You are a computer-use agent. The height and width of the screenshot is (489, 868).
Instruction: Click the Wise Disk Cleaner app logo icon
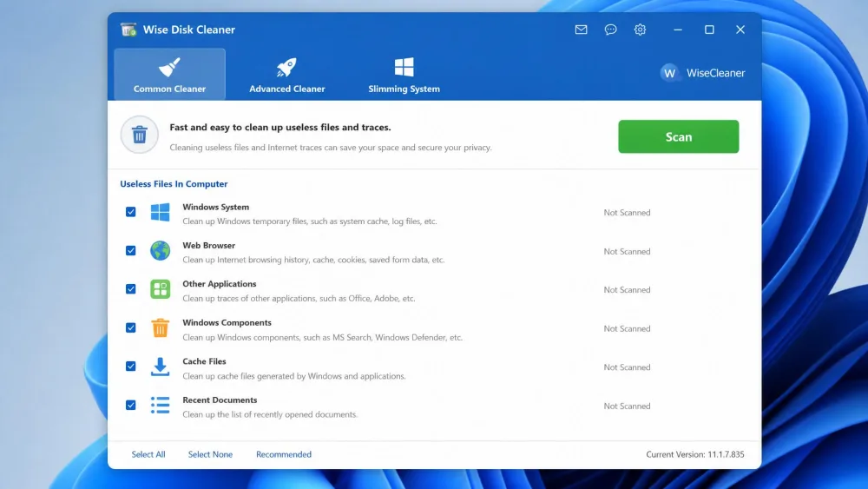128,30
